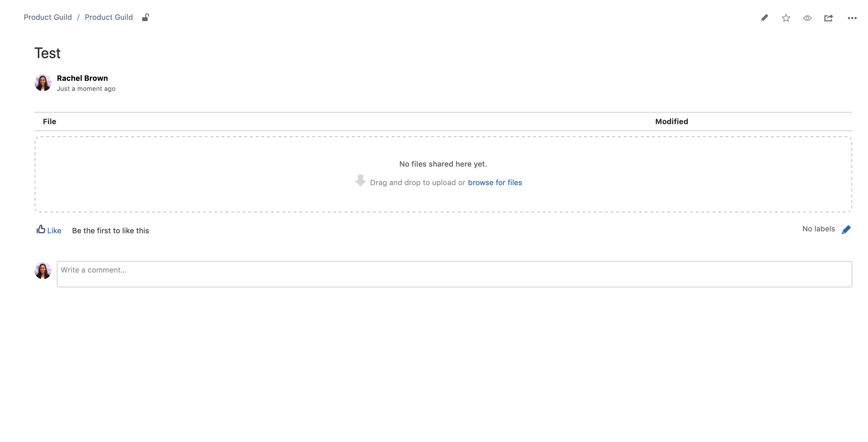Click the Test page title
The image size is (868, 442).
[x=47, y=53]
